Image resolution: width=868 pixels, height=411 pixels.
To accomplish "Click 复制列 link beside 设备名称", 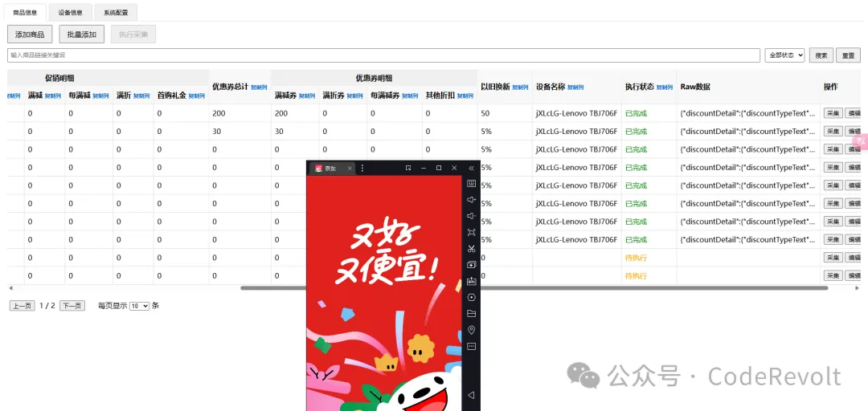I will tap(575, 87).
